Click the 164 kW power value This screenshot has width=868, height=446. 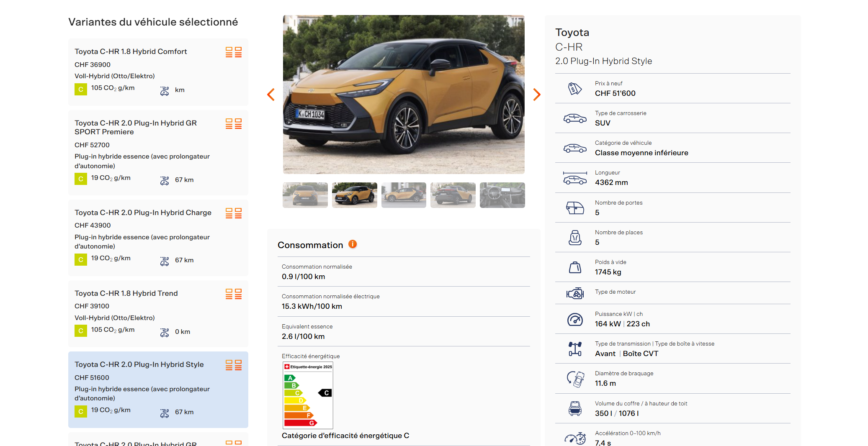[608, 324]
